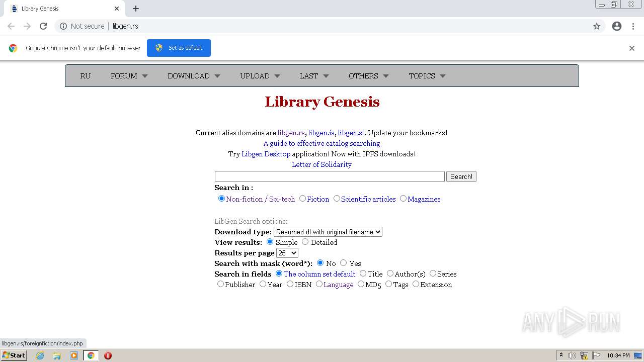The width and height of the screenshot is (644, 362).
Task: Click the network tray icon
Action: tap(584, 355)
